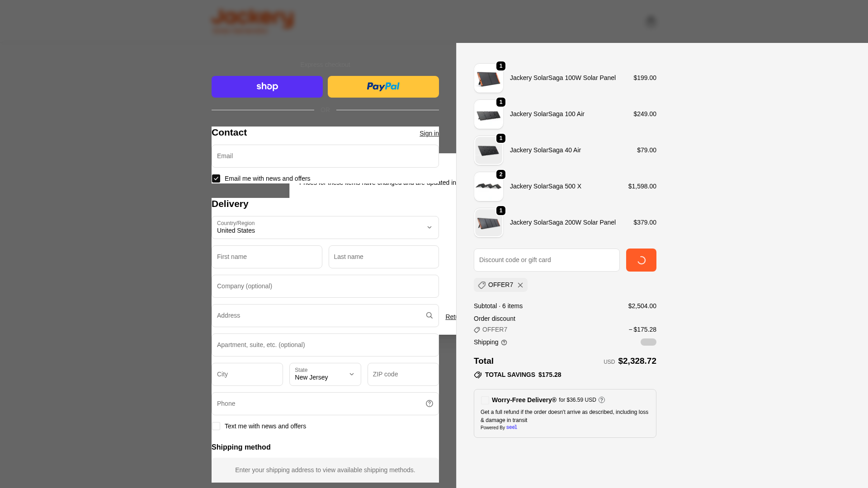Open the Country/Region dropdown
868x488 pixels.
pyautogui.click(x=325, y=227)
